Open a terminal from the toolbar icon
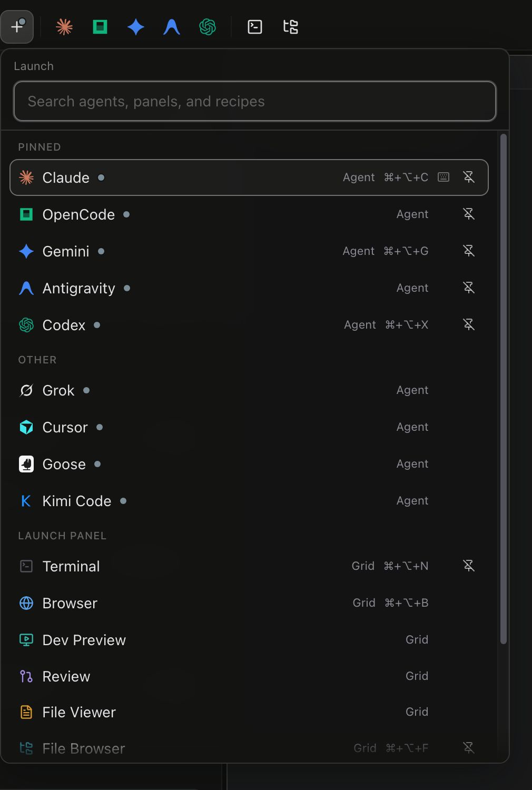Screen dimensions: 532x790 pyautogui.click(x=255, y=27)
